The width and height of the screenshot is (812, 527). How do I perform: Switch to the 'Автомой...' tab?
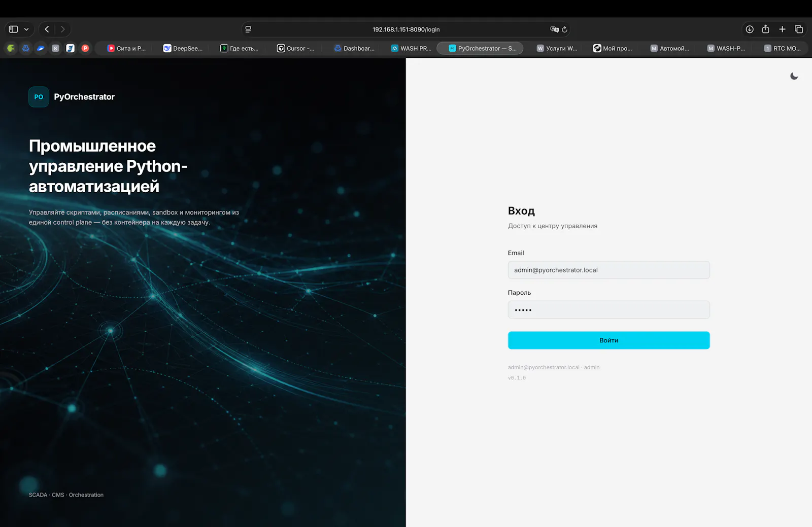pos(670,48)
